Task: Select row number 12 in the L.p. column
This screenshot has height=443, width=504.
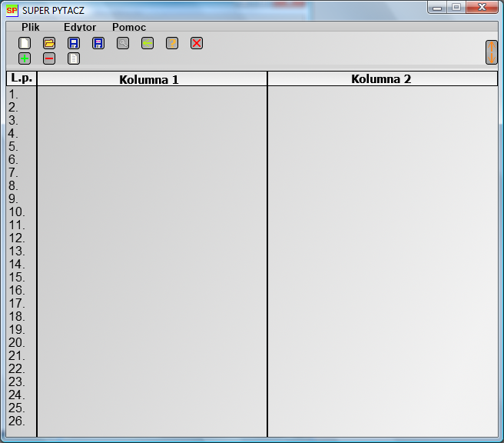Action: point(17,238)
